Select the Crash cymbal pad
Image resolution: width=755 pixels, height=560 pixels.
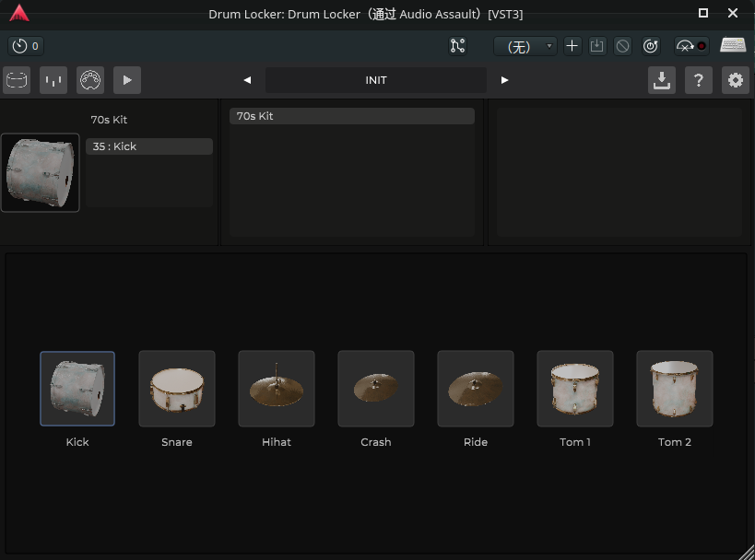(376, 389)
